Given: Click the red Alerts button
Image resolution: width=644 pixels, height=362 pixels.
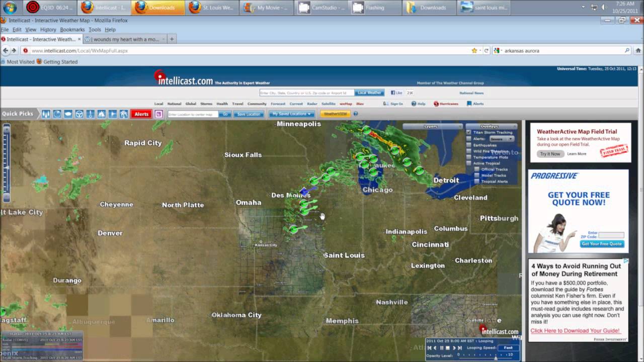Looking at the screenshot, I should pos(141,114).
